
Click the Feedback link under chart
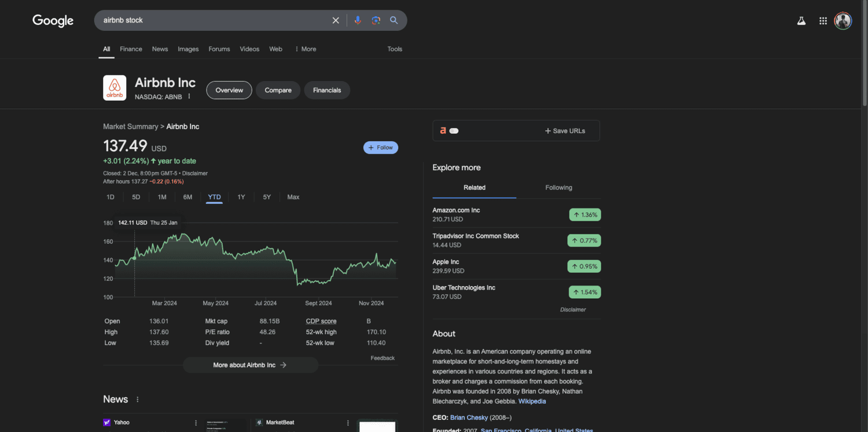click(382, 358)
